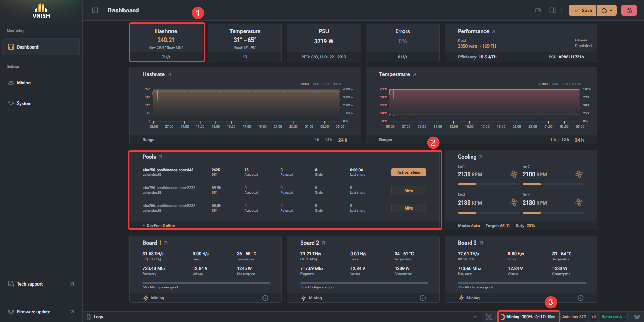Toggle the sidebar collapse icon
Screen dimensions: 644x322
[x=95, y=10]
